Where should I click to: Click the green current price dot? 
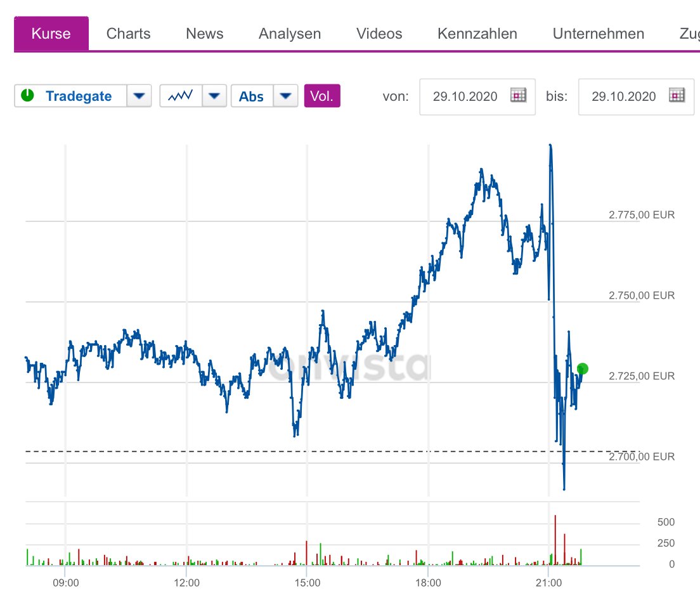[x=583, y=368]
